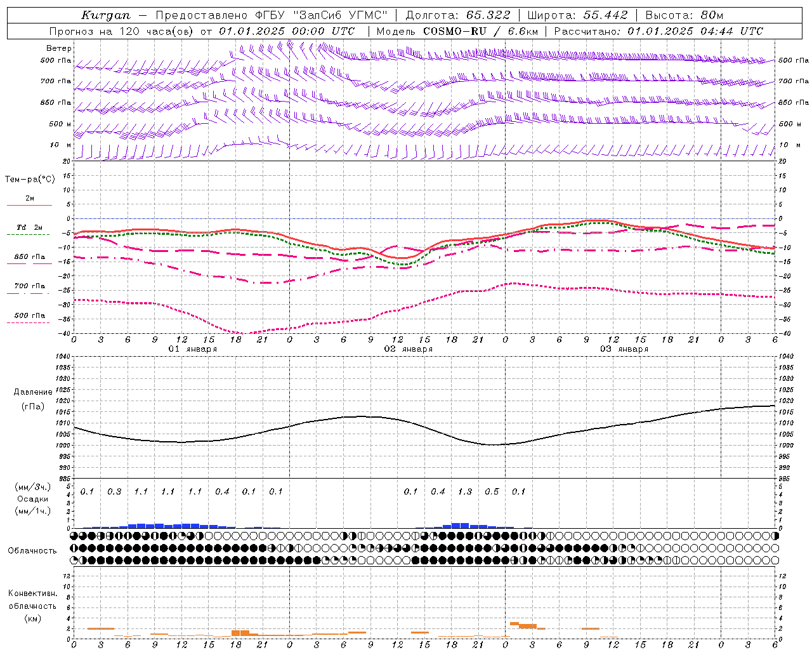Viewport: 812px width, 650px height.
Task: Click the station name Kurgan in header
Action: pyautogui.click(x=106, y=15)
